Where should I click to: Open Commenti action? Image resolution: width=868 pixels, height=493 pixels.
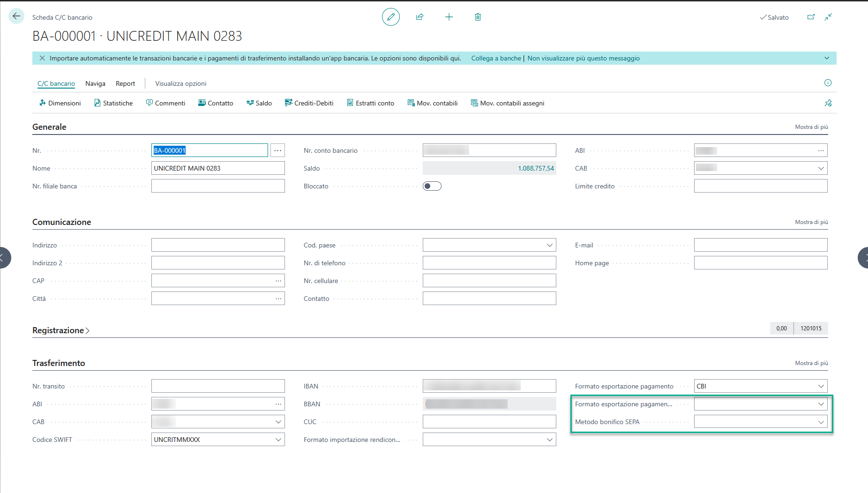pos(165,103)
